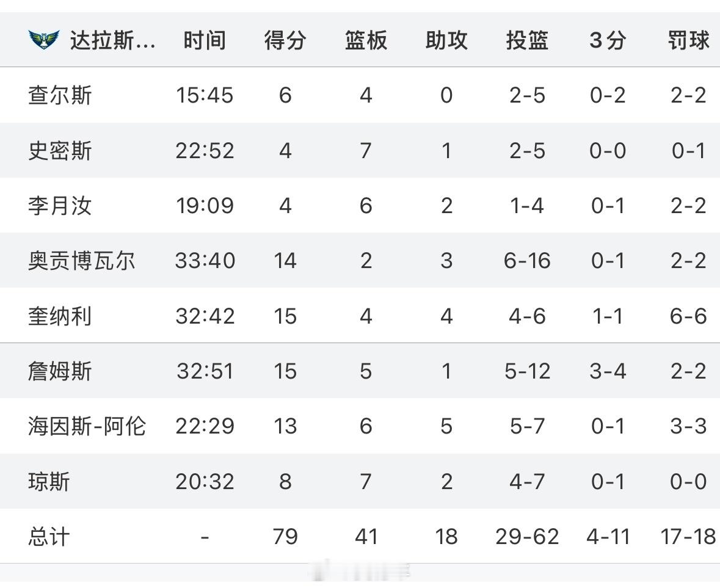Open the 达拉斯 team name header
The width and height of the screenshot is (720, 588).
click(x=112, y=40)
